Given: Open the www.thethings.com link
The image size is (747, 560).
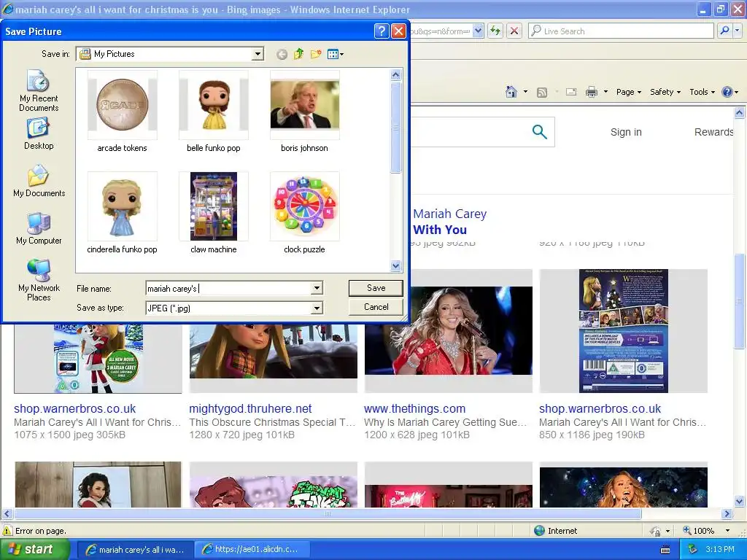Looking at the screenshot, I should click(414, 408).
